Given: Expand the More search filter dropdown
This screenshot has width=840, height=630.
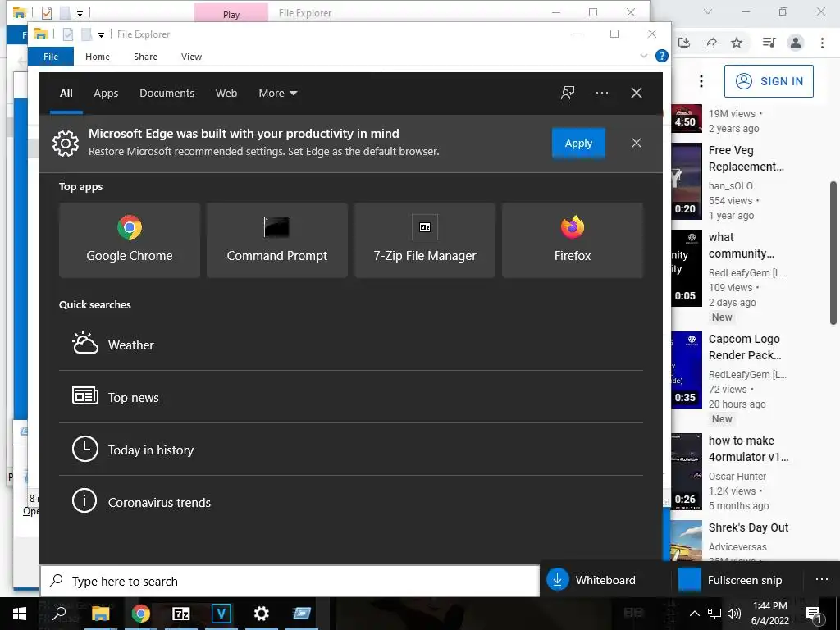Looking at the screenshot, I should tap(277, 94).
